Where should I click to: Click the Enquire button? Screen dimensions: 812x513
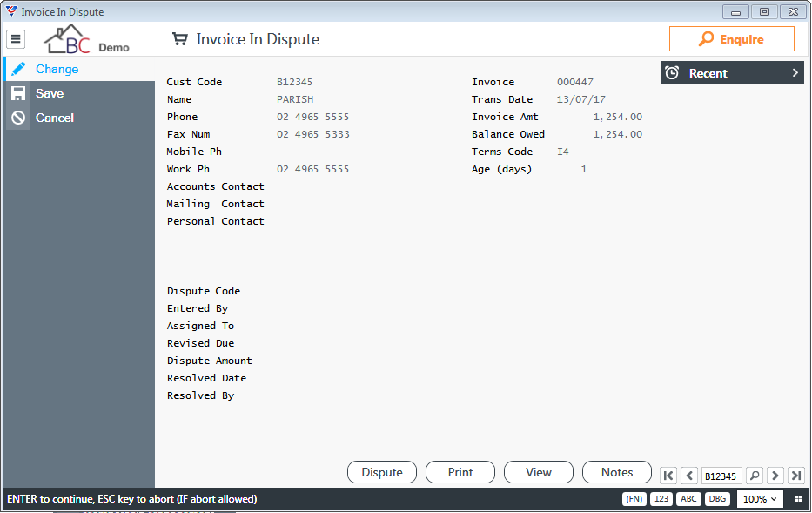731,39
